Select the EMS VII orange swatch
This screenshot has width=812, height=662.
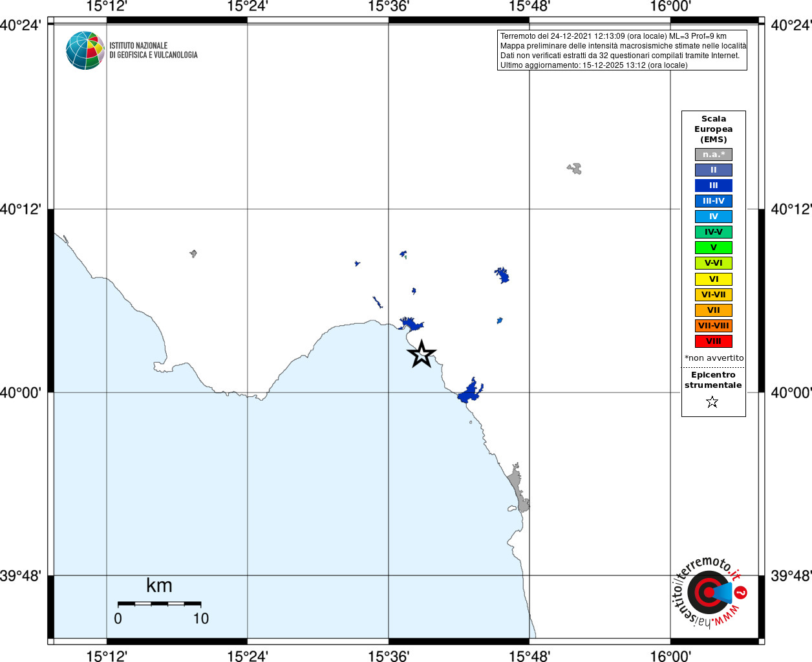714,310
